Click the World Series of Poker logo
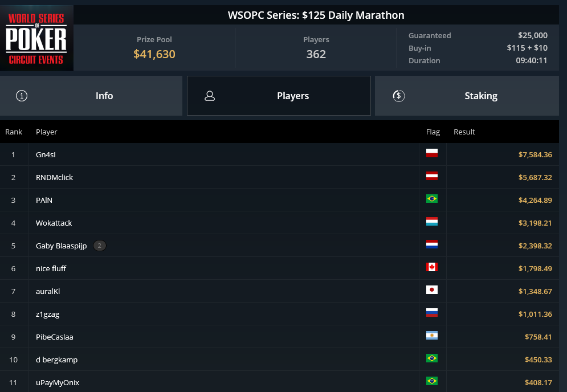The height and width of the screenshot is (392, 567). point(36,38)
